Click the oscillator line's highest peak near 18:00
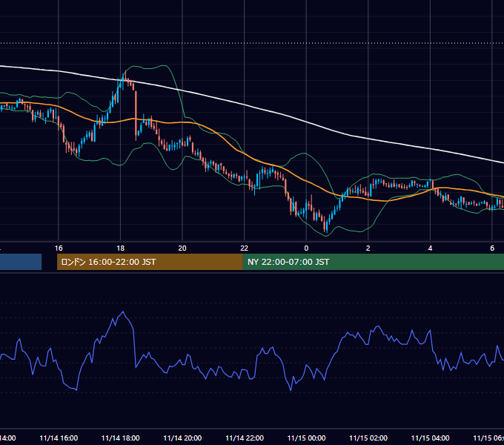 [123, 311]
